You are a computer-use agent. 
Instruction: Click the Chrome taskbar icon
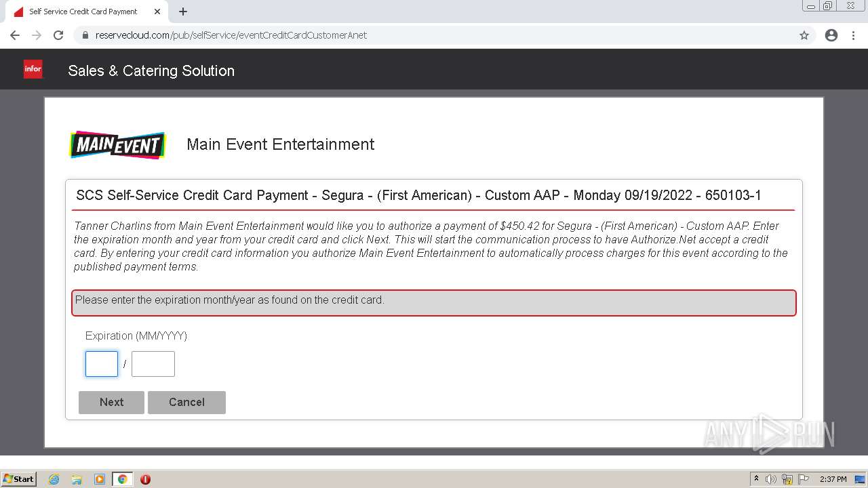(x=123, y=479)
